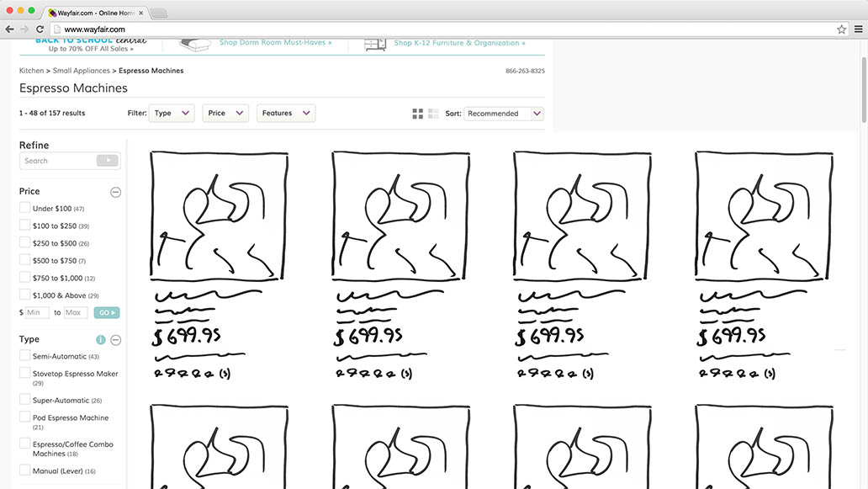The height and width of the screenshot is (489, 868).
Task: Expand the Features filter dropdown
Action: (x=285, y=114)
